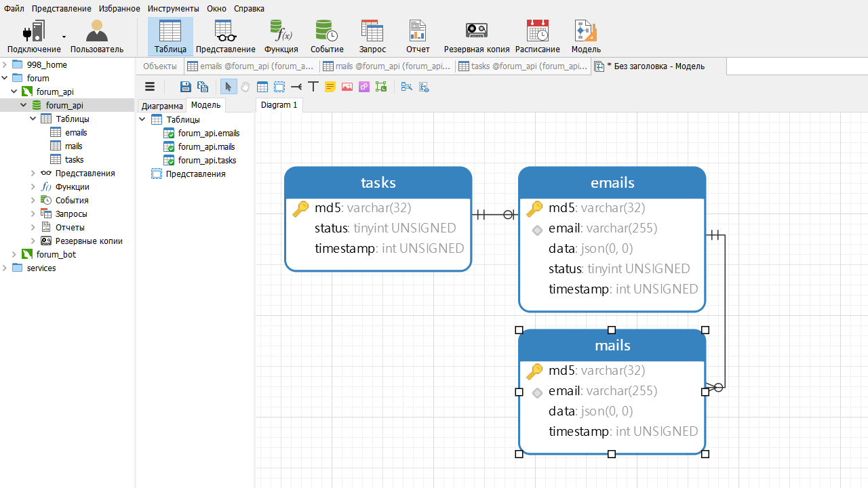The height and width of the screenshot is (488, 868).
Task: Click the last model toolbar preview icon
Action: [x=425, y=87]
